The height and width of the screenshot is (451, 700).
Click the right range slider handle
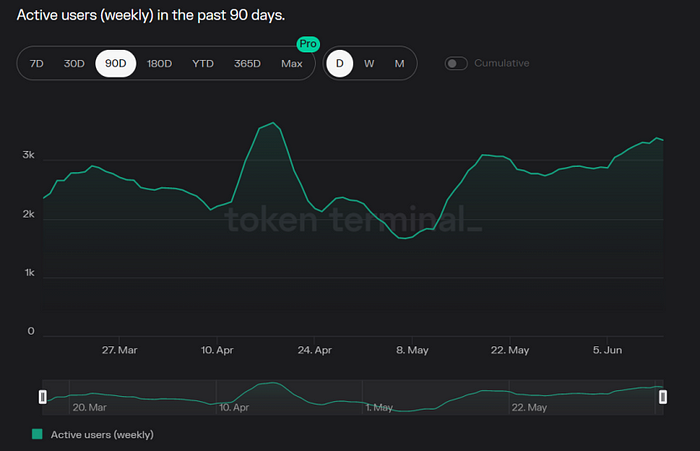[662, 397]
